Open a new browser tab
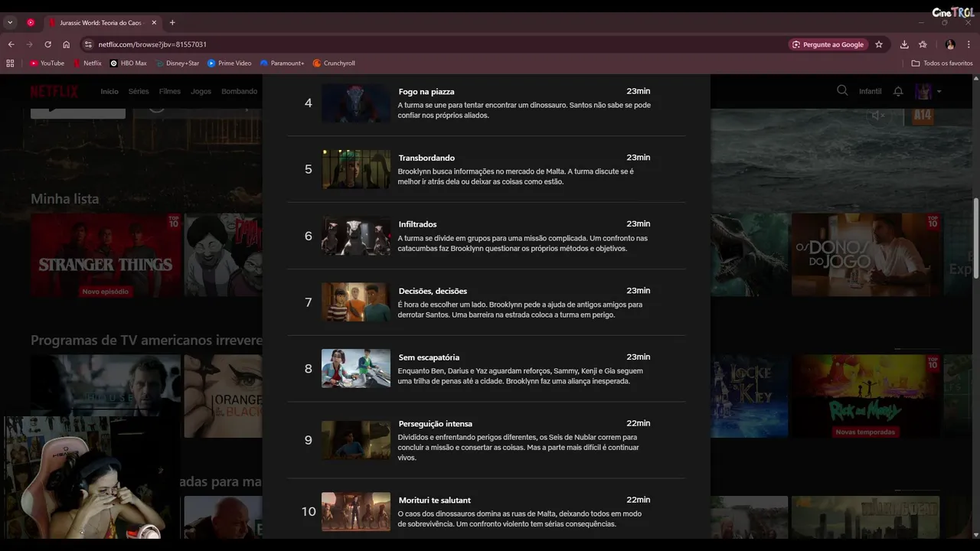The height and width of the screenshot is (551, 980). (x=172, y=23)
